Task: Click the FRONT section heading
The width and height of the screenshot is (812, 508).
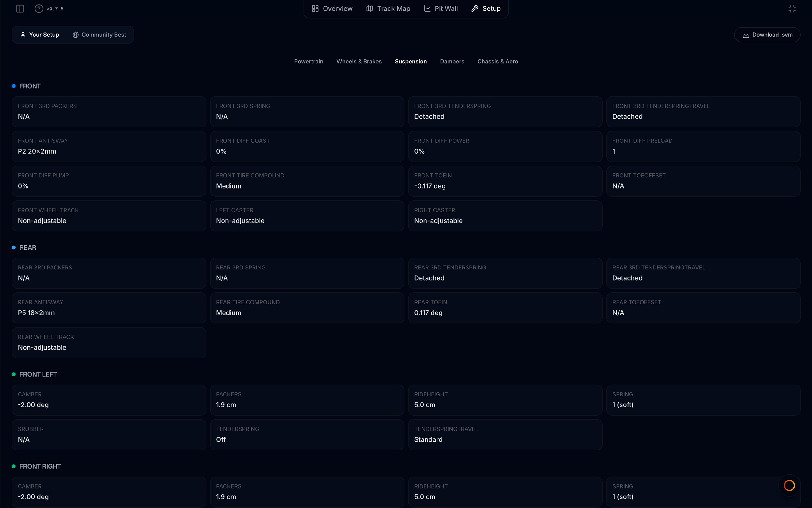Action: [30, 86]
